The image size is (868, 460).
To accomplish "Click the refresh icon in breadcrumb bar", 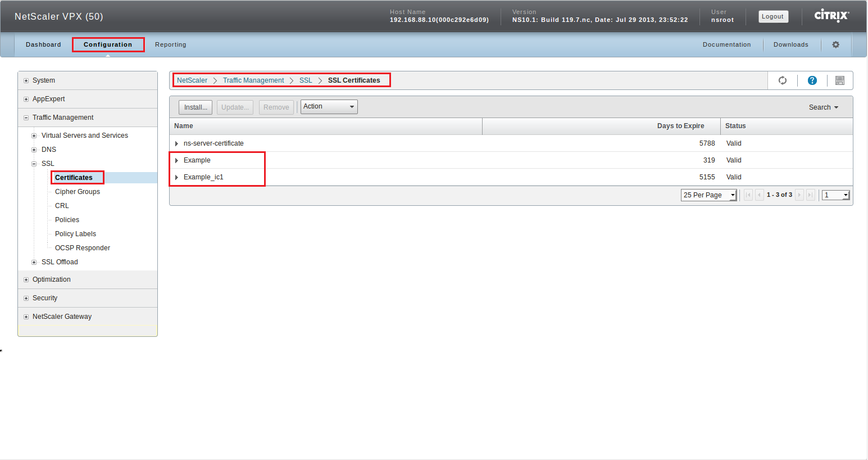I will tap(783, 80).
